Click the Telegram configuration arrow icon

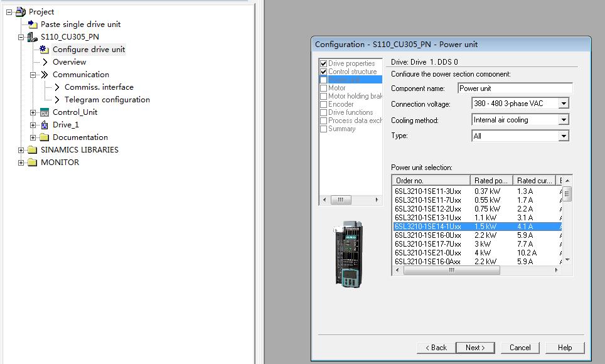point(57,100)
